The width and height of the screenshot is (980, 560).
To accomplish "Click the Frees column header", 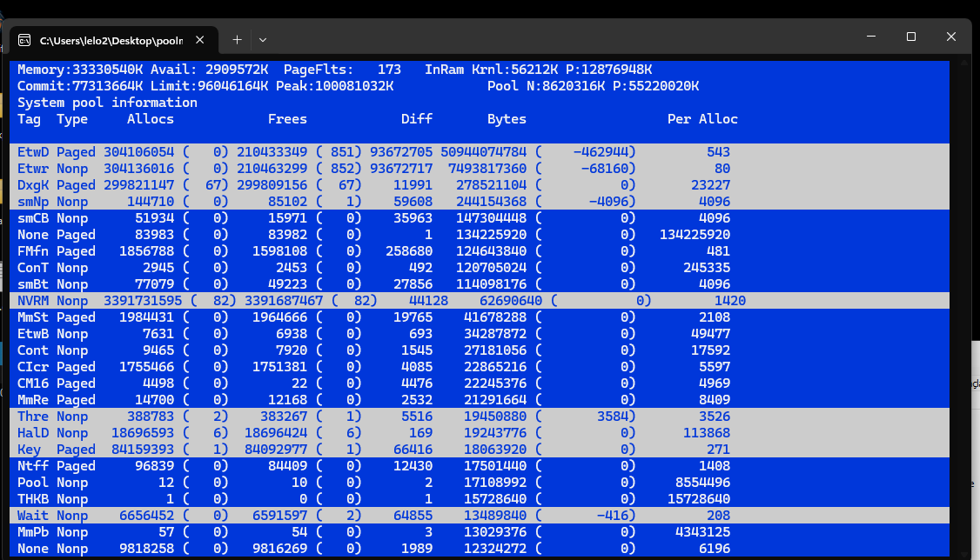I will pos(287,119).
